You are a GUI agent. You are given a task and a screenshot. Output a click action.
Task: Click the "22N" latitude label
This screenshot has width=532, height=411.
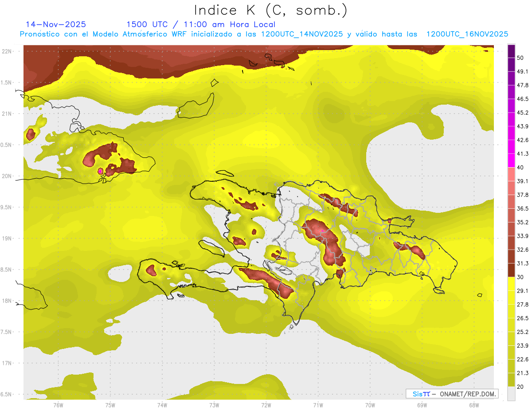click(x=7, y=51)
